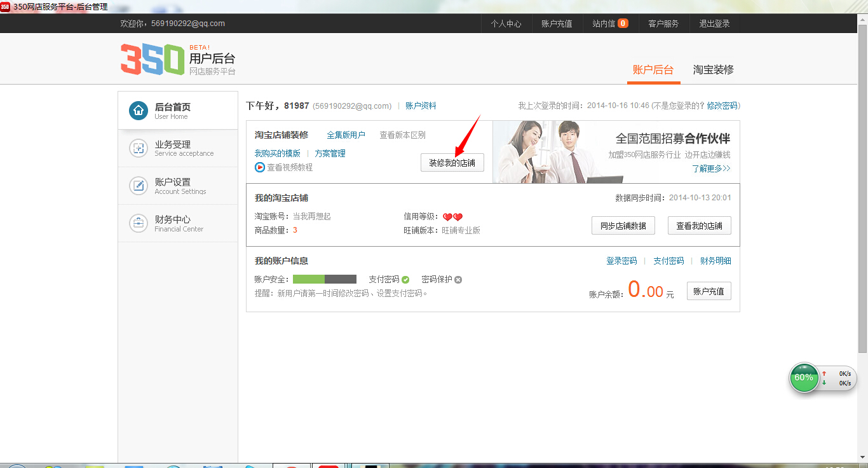This screenshot has width=868, height=468.
Task: Click the welcome email 569190292@qq.com
Action: click(x=188, y=24)
